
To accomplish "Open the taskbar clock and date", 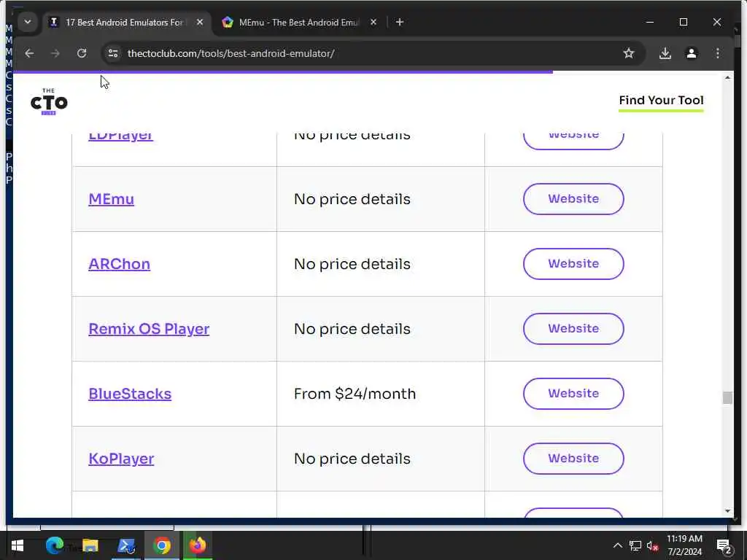I will tap(684, 545).
